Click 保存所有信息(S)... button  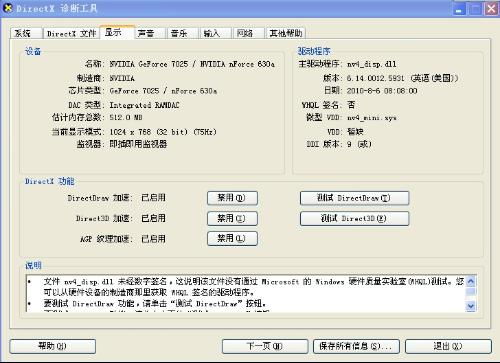356,346
